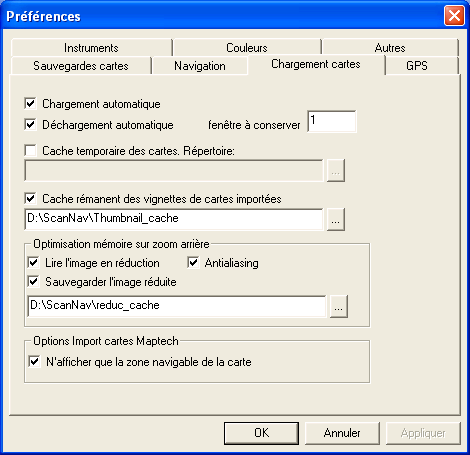Click the Annuler button
470x455 pixels.
point(342,433)
